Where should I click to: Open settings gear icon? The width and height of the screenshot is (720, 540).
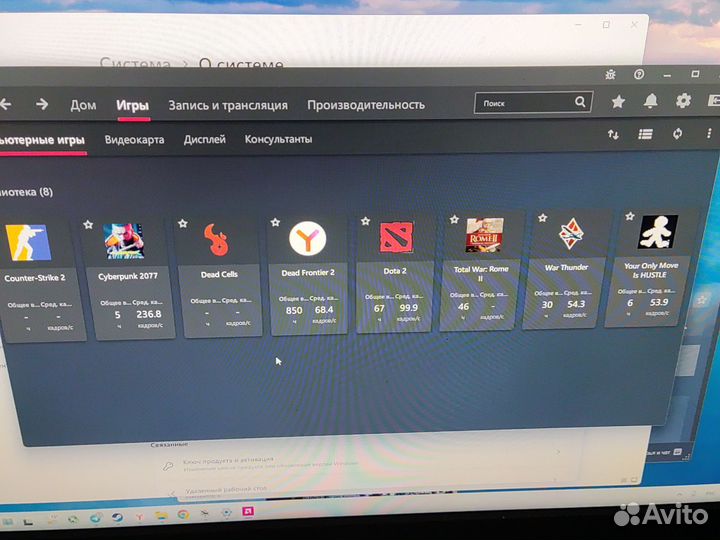(684, 101)
